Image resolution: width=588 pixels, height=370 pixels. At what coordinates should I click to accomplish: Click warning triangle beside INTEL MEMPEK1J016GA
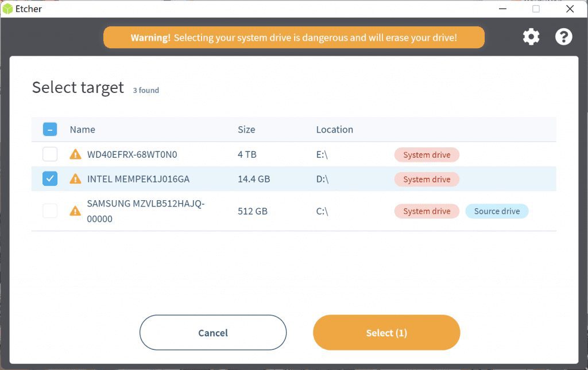75,179
